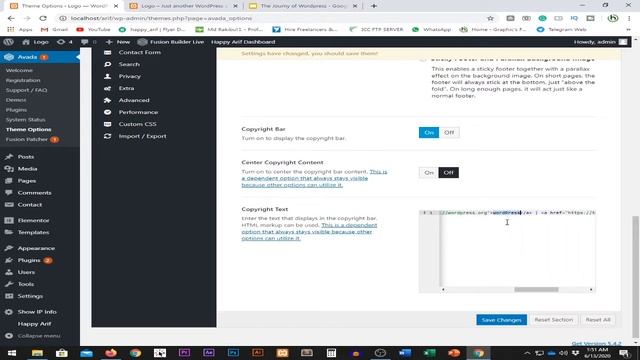Bookmark this page with the star
Image resolution: width=640 pixels, height=360 pixels.
pos(490,18)
